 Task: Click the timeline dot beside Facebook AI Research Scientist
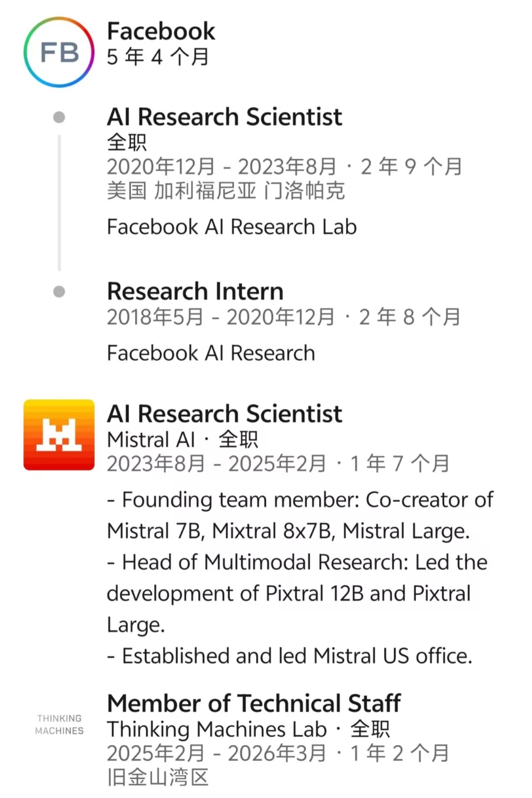(x=59, y=117)
